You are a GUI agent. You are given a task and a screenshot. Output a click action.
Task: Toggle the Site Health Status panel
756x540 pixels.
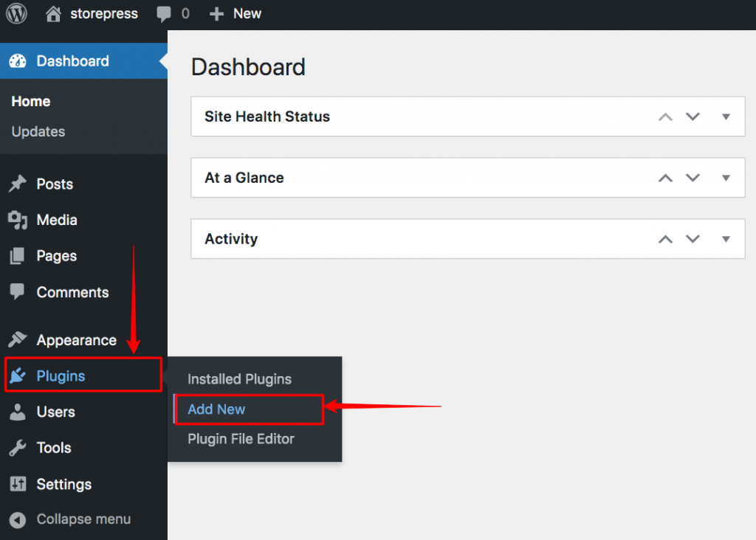coord(726,117)
